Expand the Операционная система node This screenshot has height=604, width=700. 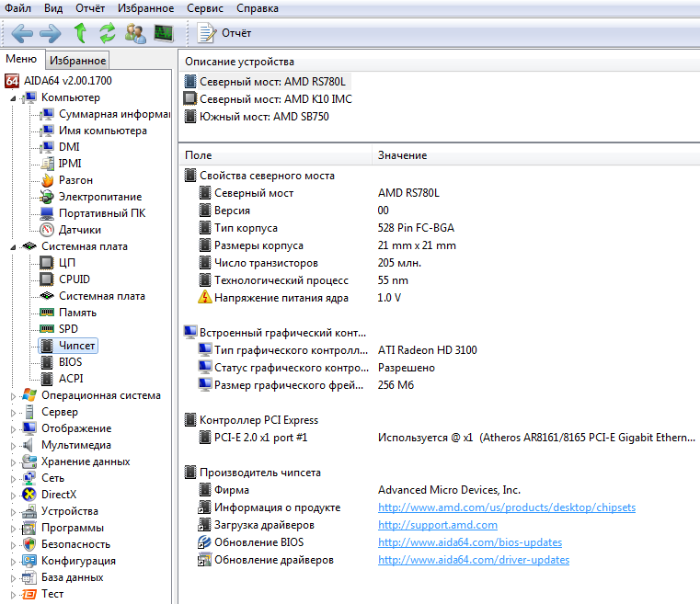13,396
